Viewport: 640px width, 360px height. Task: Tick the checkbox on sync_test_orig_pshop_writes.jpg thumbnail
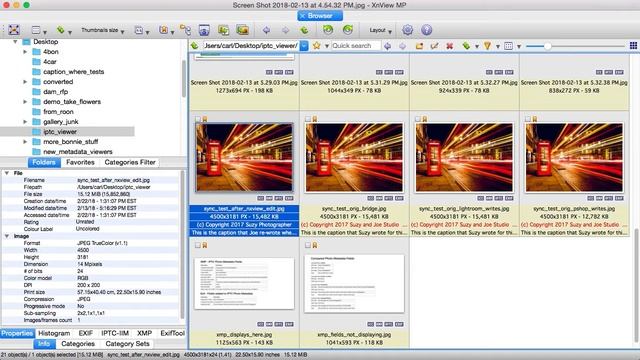coord(528,119)
